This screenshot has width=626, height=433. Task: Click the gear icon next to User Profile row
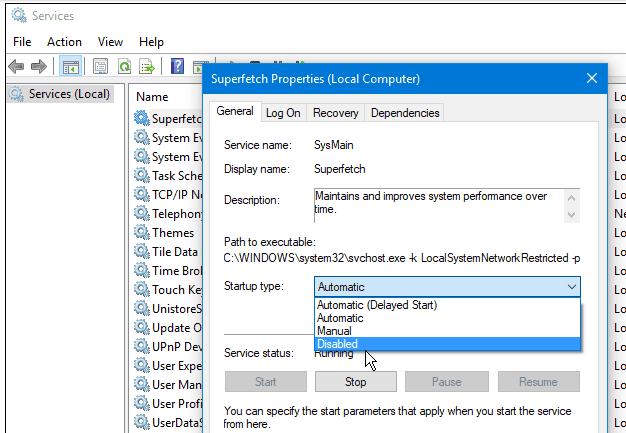coord(142,403)
